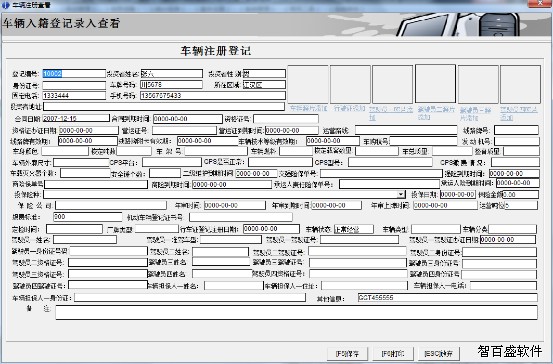553x364 pixels.
Task: Click the 备注 remarks text box
Action: click(x=296, y=313)
